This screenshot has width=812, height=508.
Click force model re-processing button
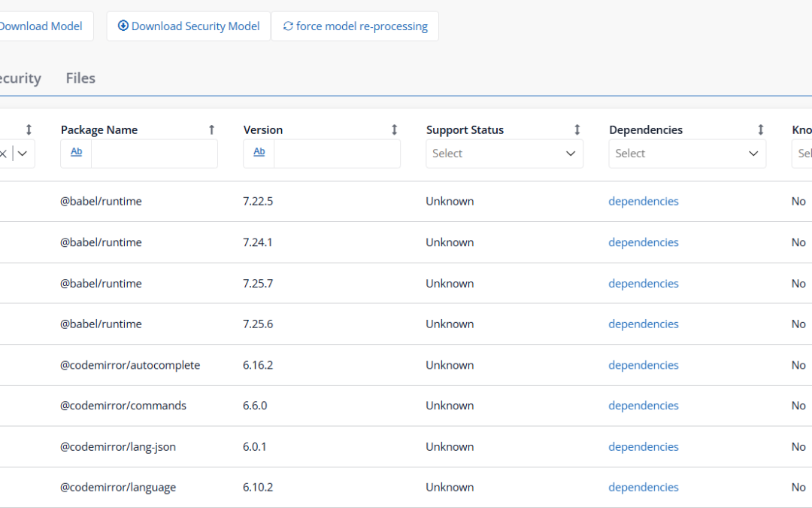[x=355, y=26]
